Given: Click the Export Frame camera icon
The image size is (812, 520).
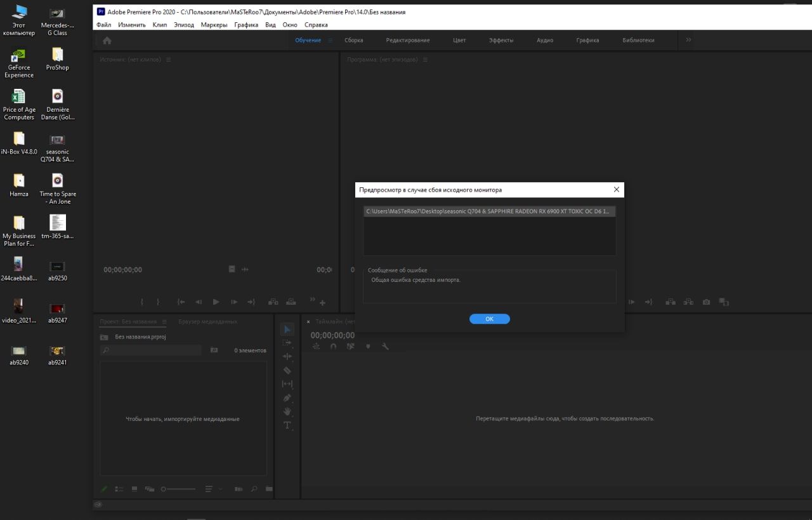Looking at the screenshot, I should pos(706,302).
